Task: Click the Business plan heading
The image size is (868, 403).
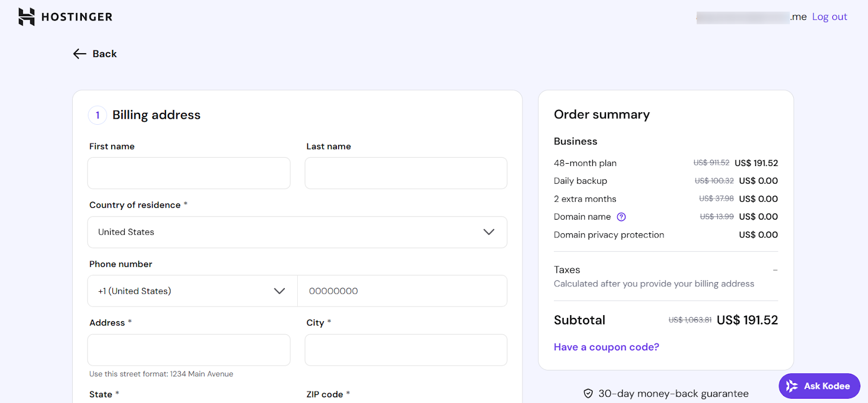Action: pos(576,142)
